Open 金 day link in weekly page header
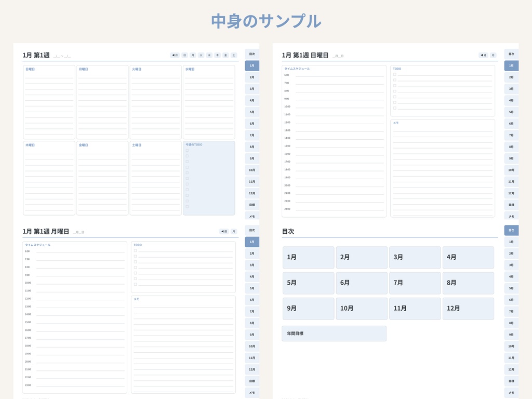 (225, 55)
